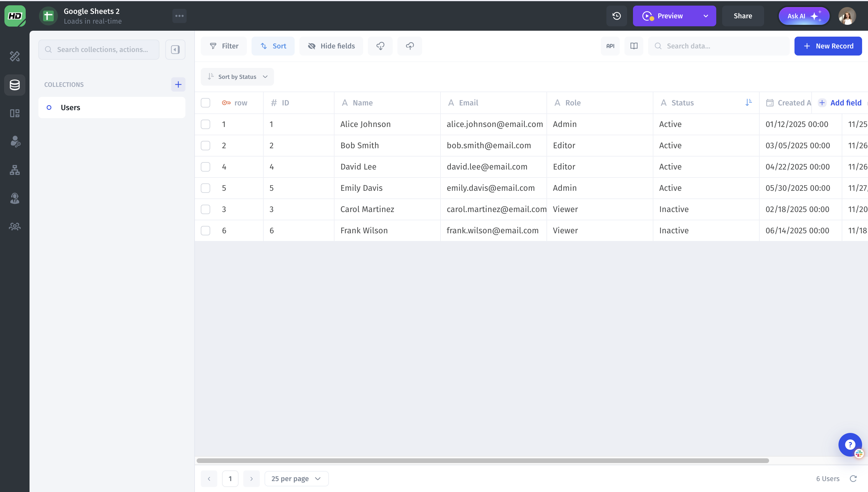
Task: Add a new collection with the plus icon
Action: point(178,84)
